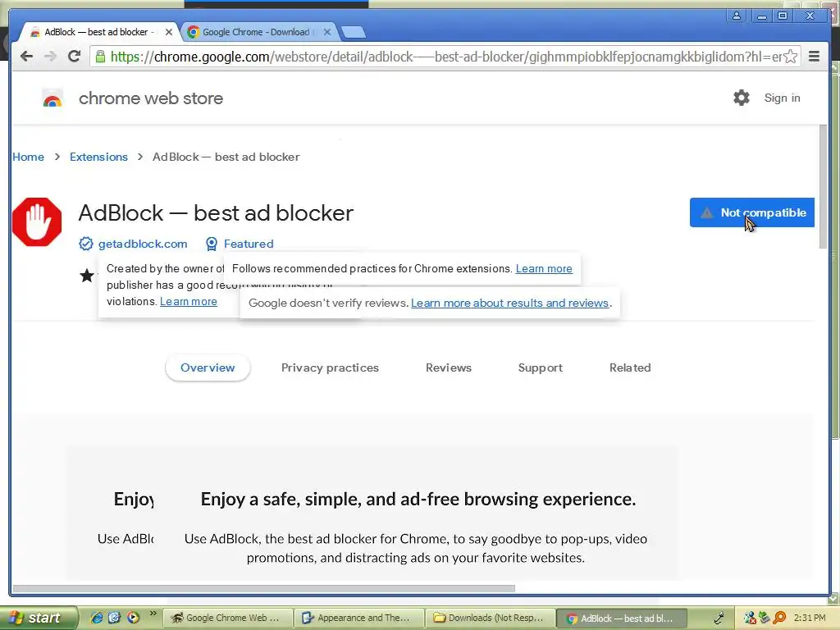Screen dimensions: 840x630
Task: Click the promo headline about ad-free browsing
Action: coord(418,500)
